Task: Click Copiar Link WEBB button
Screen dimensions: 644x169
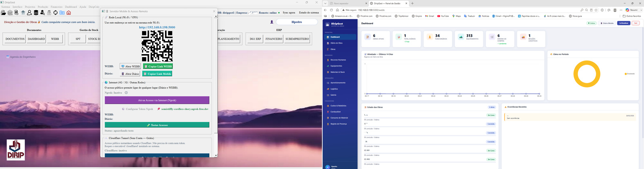Action: click(x=158, y=66)
